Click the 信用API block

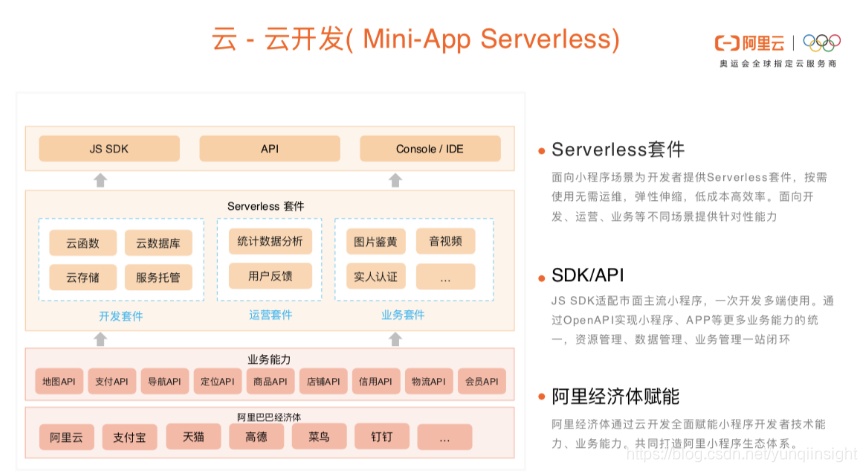coord(376,381)
